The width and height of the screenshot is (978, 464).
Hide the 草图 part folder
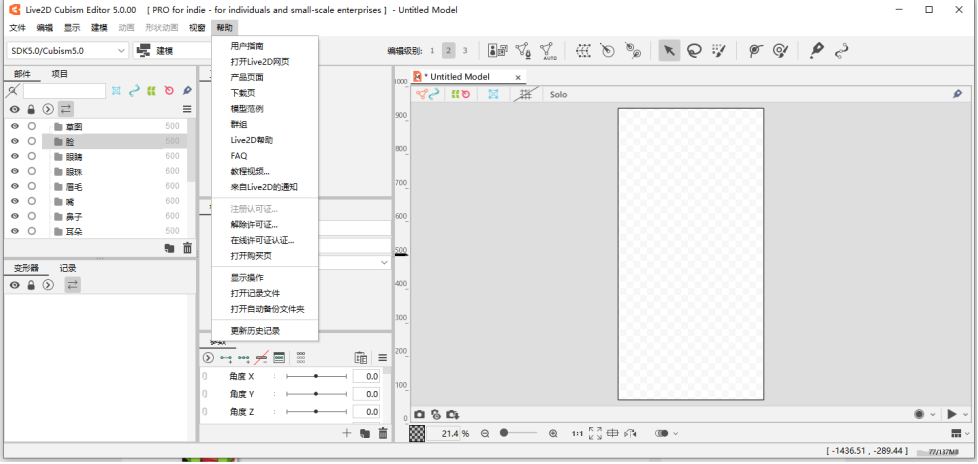(x=14, y=126)
